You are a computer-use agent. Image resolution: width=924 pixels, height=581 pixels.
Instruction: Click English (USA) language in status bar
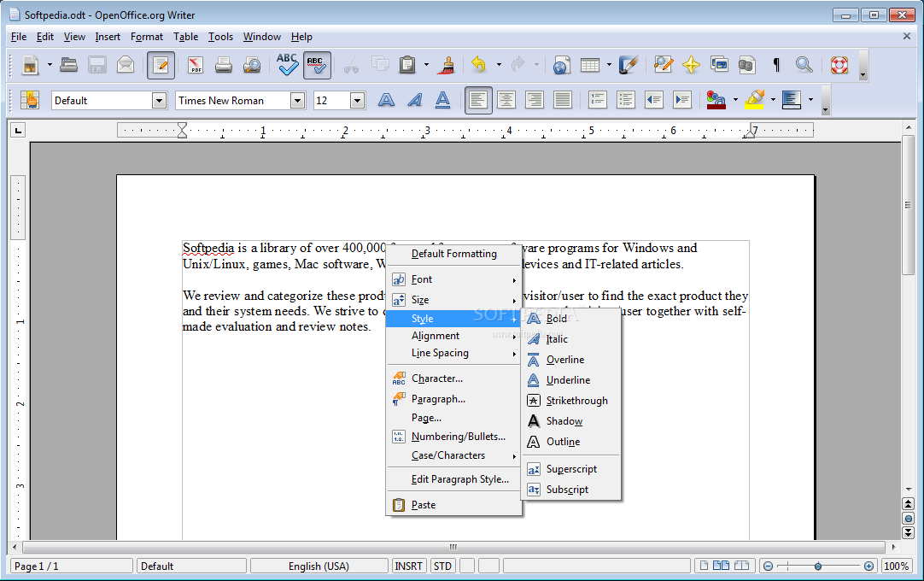(319, 566)
